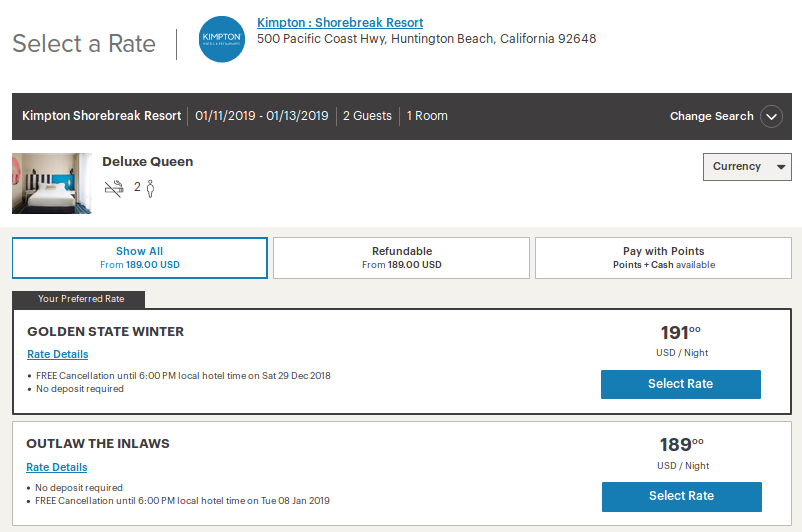Select Rate for the 191 USD offer
Viewport: 802px width, 532px height.
680,384
